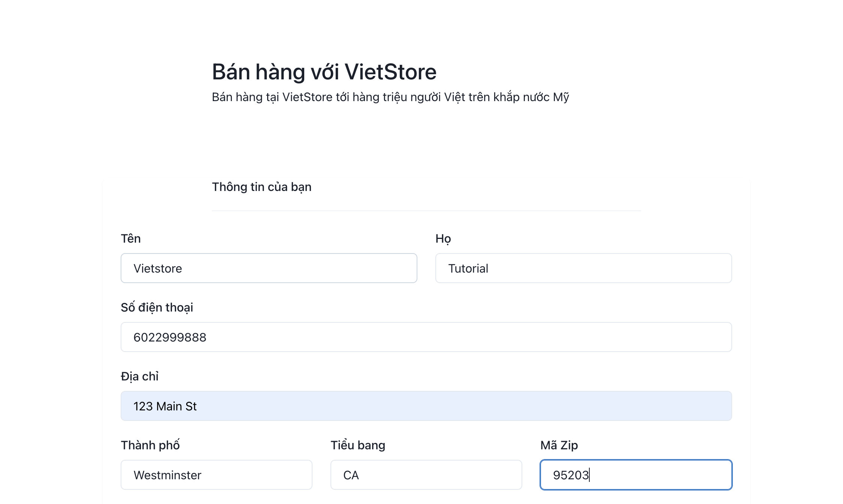Click the subtitle about 'triệu người Việt'
Screen dimensions: 843x504
(390, 97)
